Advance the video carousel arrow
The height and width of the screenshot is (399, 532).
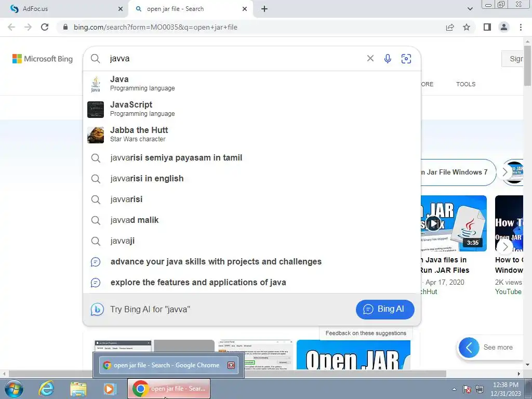coord(505,247)
